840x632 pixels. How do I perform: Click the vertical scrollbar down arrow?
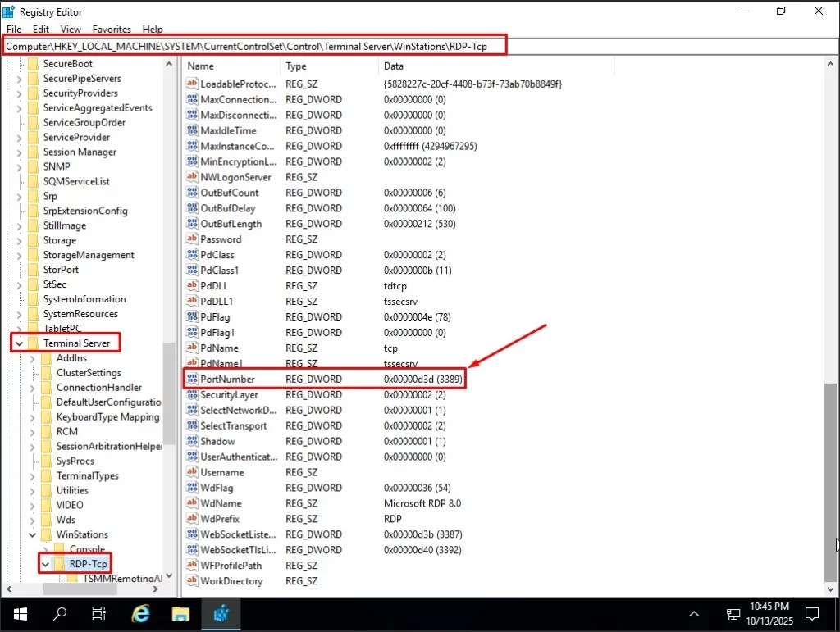tap(832, 588)
